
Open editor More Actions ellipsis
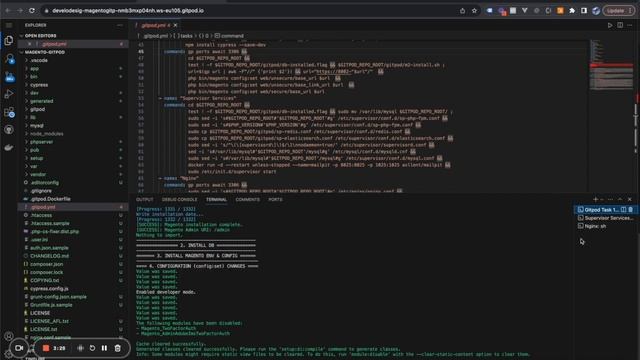pyautogui.click(x=630, y=25)
